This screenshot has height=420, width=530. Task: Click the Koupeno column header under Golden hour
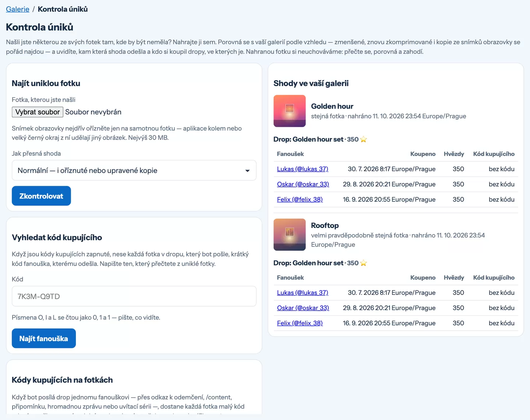click(423, 154)
